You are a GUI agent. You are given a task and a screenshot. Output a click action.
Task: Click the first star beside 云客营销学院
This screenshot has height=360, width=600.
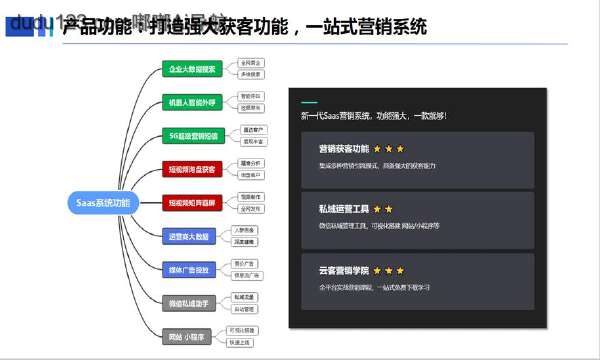pyautogui.click(x=377, y=271)
